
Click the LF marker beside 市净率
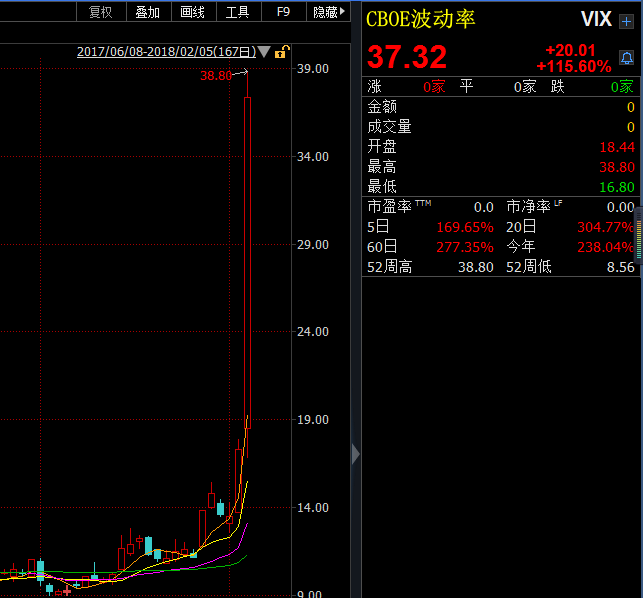[x=558, y=203]
